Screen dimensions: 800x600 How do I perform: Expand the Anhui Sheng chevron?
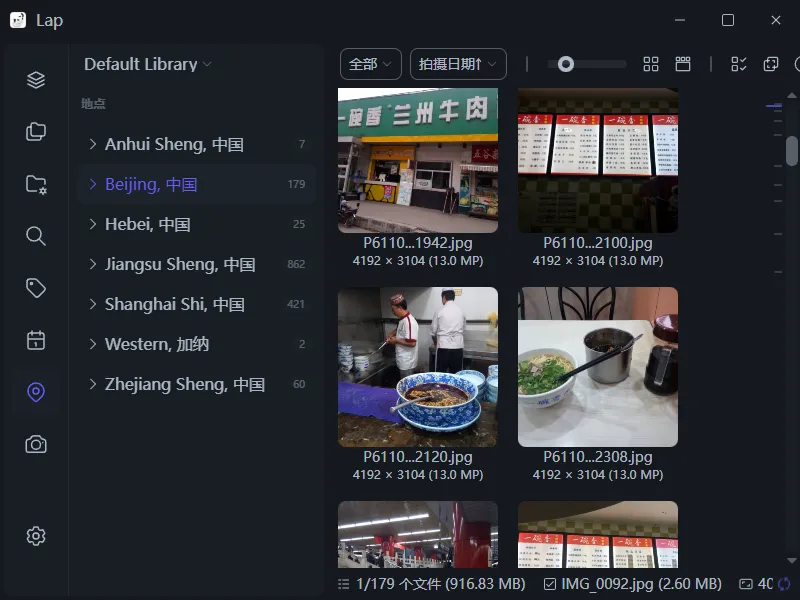coord(92,144)
